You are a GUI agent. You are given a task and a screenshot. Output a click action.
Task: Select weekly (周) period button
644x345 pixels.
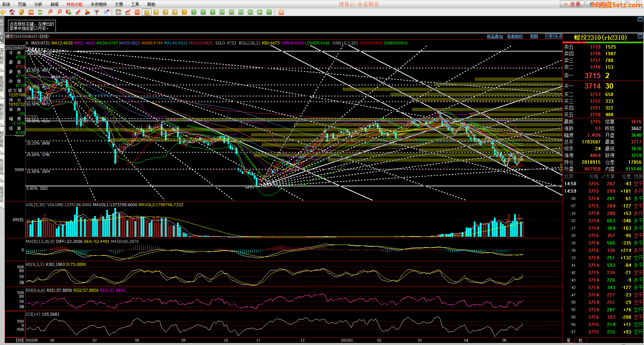(x=156, y=12)
